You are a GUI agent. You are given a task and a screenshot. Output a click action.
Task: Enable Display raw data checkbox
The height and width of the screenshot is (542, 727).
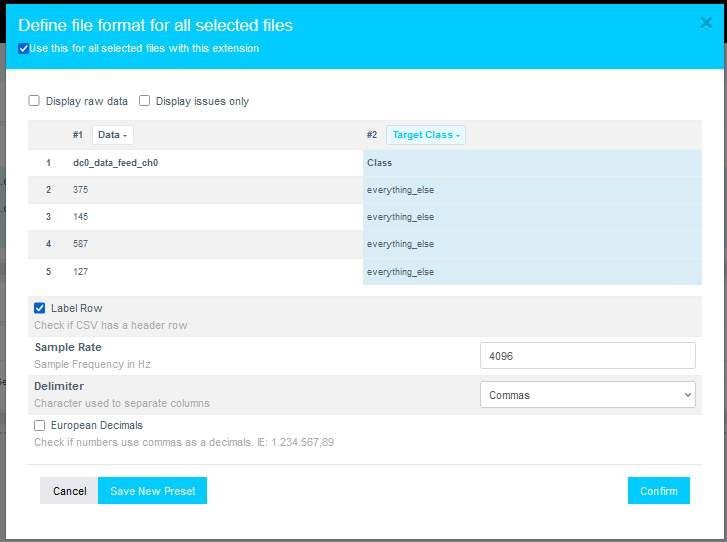34,101
